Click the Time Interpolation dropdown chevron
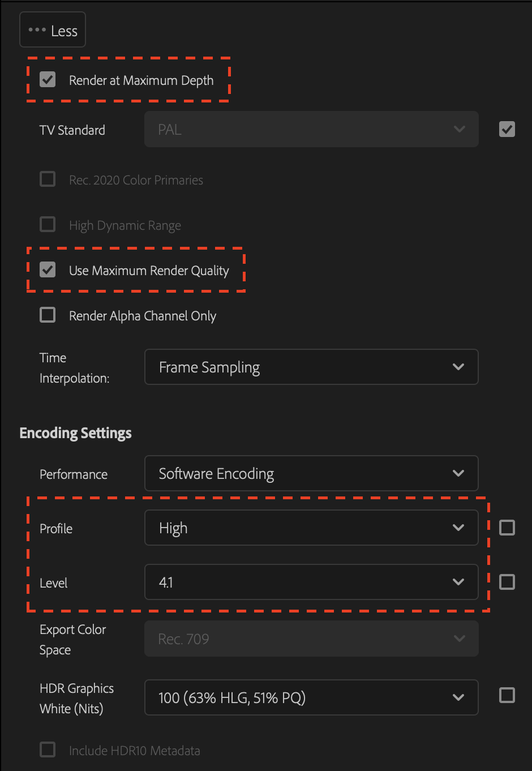This screenshot has width=532, height=771. point(459,367)
